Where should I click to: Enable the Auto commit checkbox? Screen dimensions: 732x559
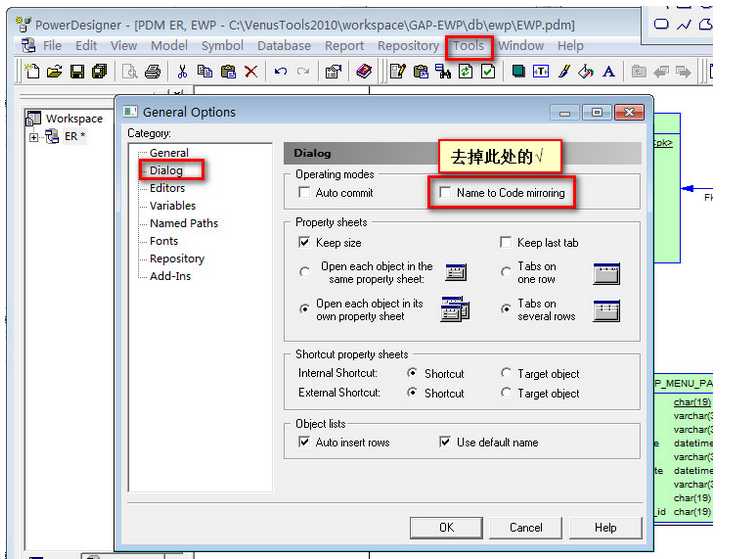[304, 192]
